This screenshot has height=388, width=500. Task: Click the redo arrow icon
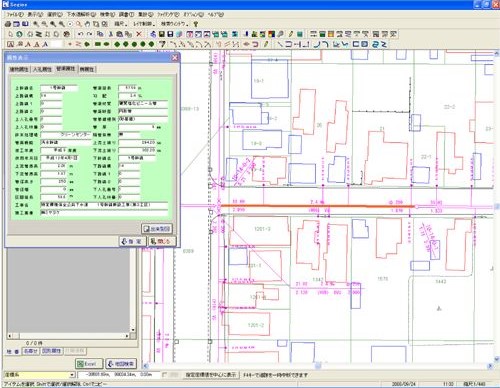coord(89,34)
